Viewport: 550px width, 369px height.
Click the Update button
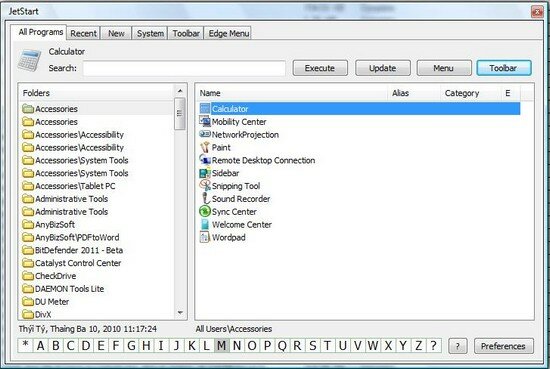pyautogui.click(x=382, y=68)
